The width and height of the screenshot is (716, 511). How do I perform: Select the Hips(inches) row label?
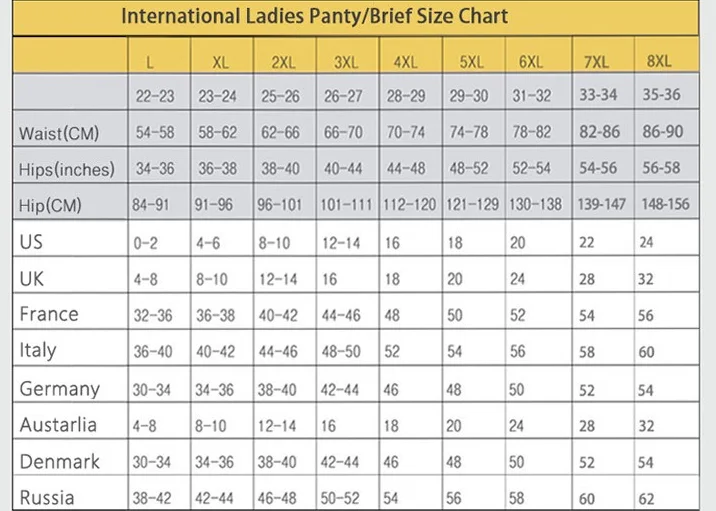(67, 169)
